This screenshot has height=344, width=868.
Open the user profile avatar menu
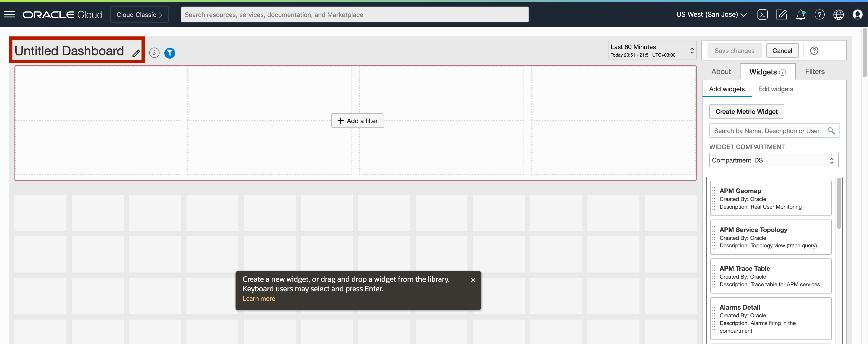point(857,14)
